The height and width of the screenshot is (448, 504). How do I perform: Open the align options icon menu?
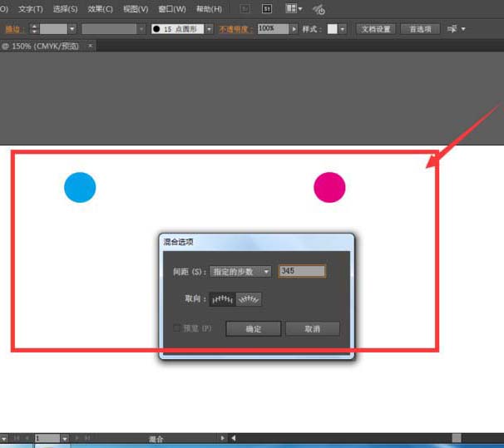tap(456, 29)
